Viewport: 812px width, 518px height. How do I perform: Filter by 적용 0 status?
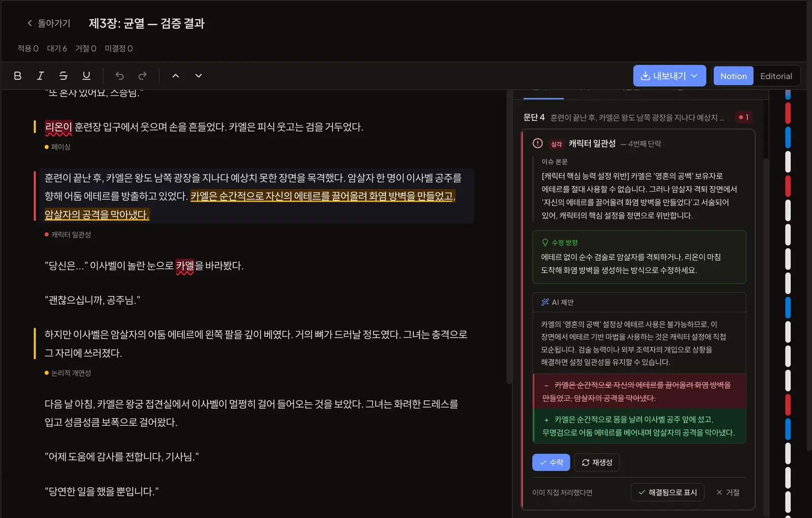click(x=28, y=48)
